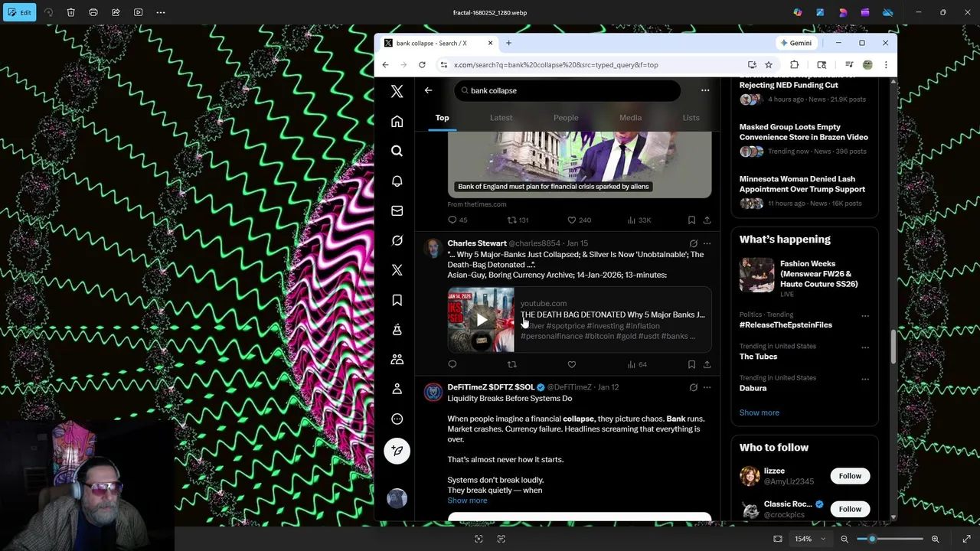Viewport: 980px width, 551px height.
Task: Switch to the Lists search tab
Action: 691,118
